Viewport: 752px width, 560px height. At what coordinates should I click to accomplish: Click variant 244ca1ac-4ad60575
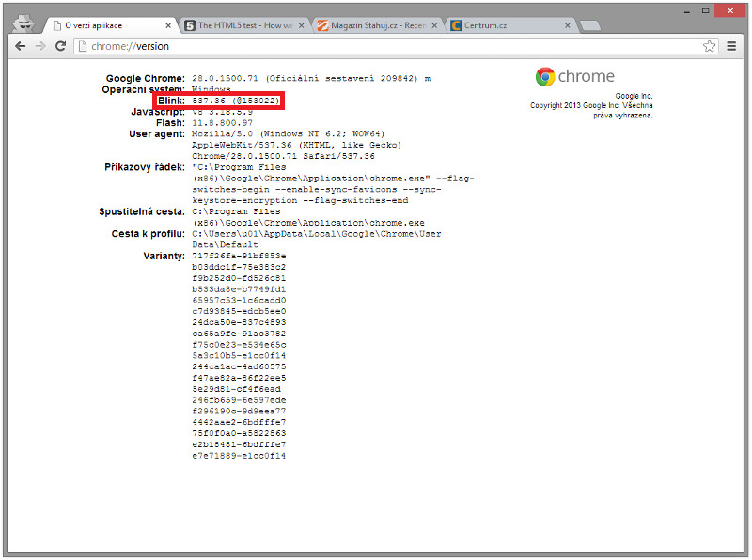click(239, 366)
